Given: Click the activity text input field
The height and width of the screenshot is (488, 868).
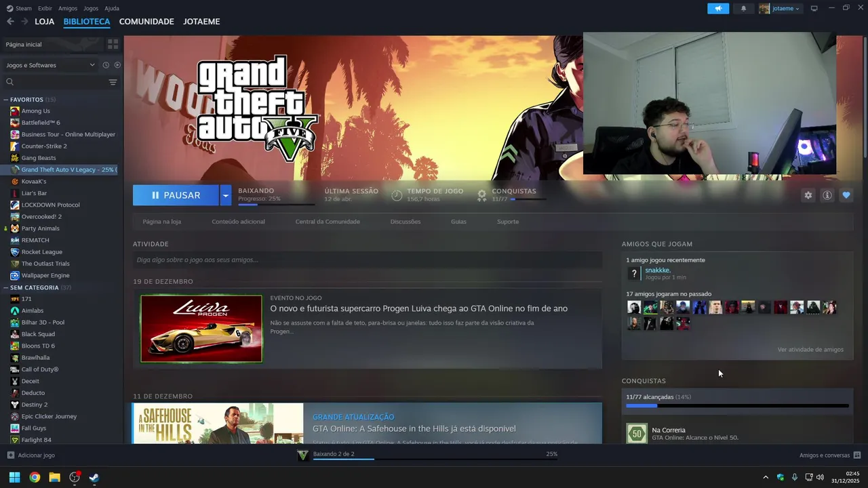Looking at the screenshot, I should pyautogui.click(x=368, y=260).
